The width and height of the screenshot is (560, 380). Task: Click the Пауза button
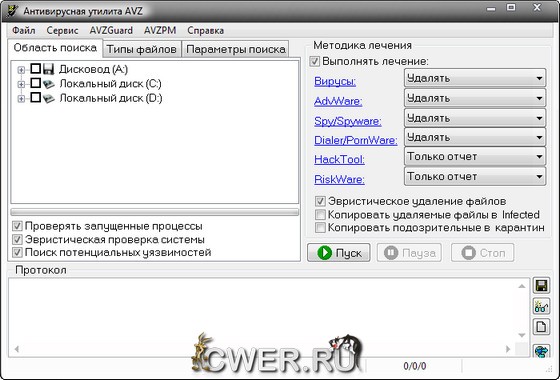409,253
